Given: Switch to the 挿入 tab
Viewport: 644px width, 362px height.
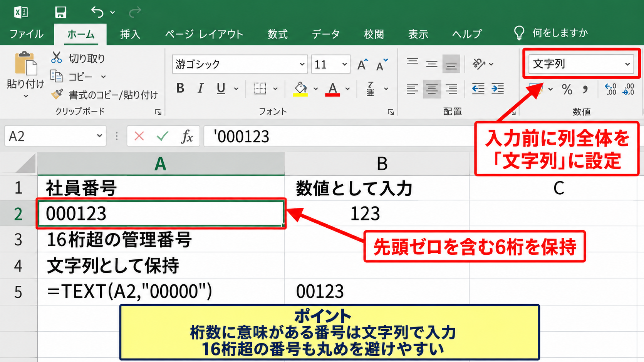Looking at the screenshot, I should coord(130,34).
